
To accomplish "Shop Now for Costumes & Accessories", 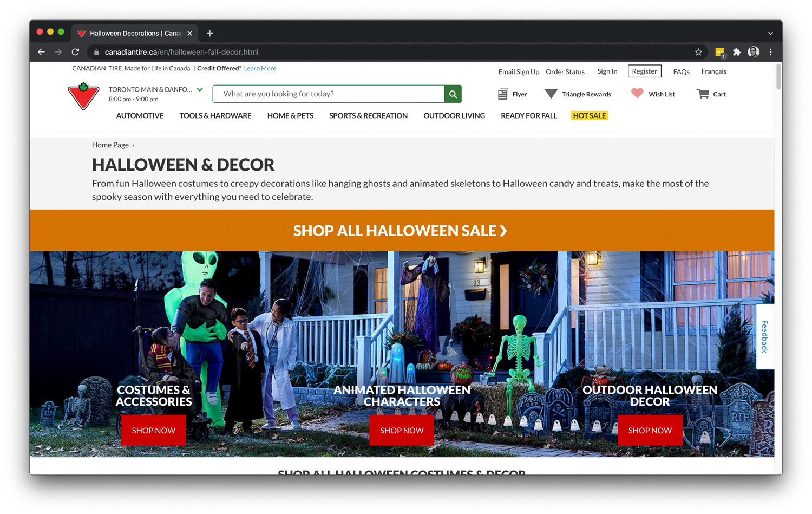I will (x=153, y=430).
